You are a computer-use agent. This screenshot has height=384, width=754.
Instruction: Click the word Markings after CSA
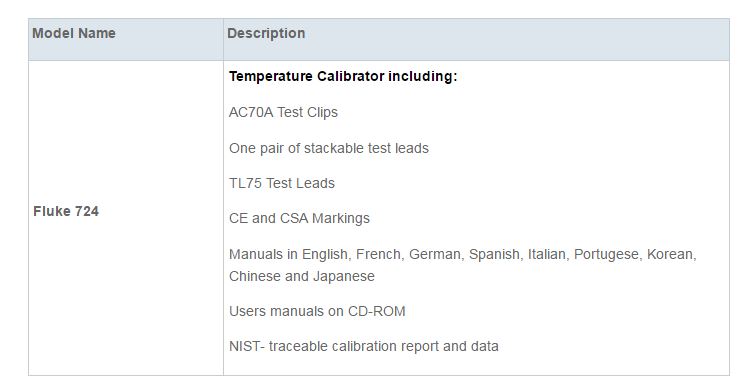[x=341, y=219]
